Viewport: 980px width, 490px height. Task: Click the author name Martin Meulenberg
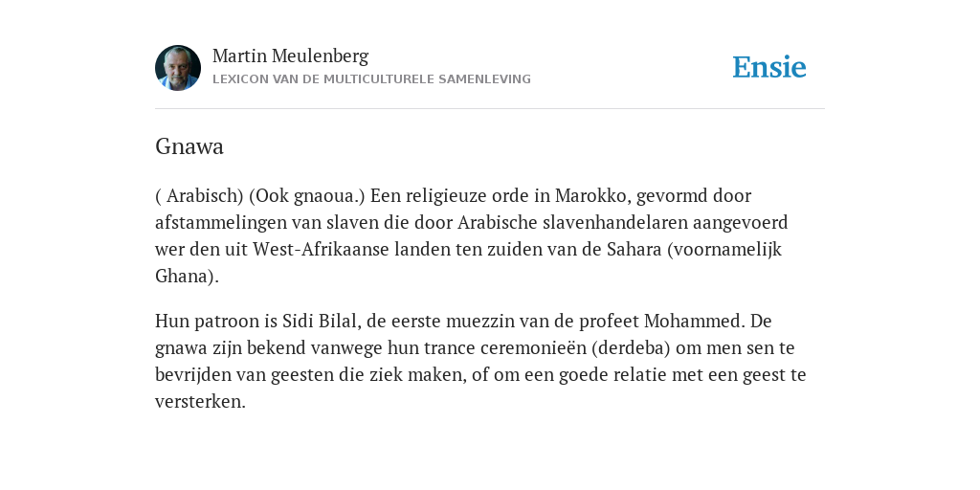[x=291, y=56]
